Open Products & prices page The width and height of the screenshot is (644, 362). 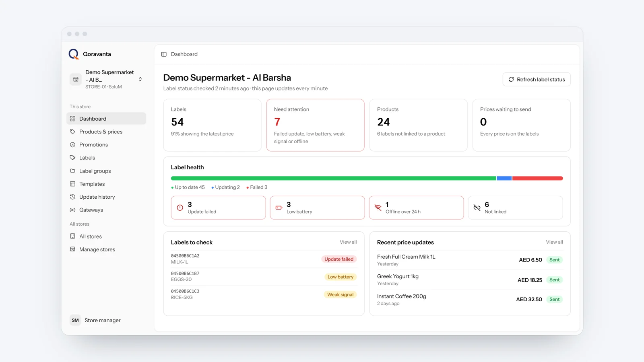106,132
